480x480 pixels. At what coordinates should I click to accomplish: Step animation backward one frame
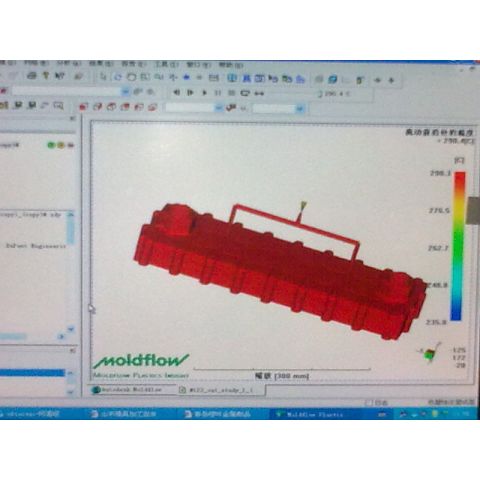177,92
